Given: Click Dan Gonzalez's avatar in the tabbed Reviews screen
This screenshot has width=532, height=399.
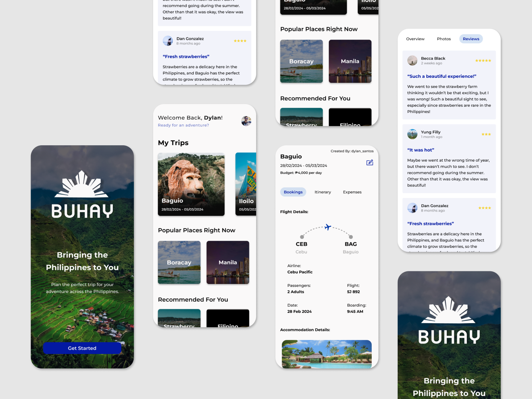Looking at the screenshot, I should [x=412, y=208].
